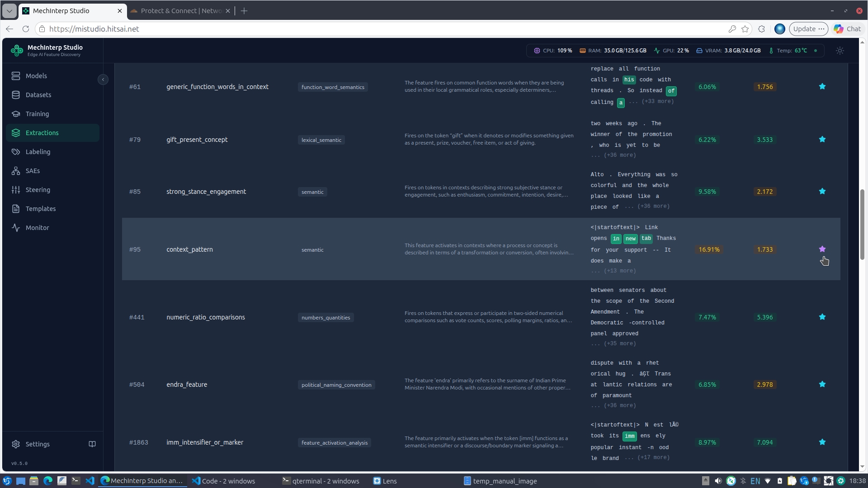Viewport: 868px width, 488px height.
Task: Open Code windows in the taskbar
Action: coord(224,481)
